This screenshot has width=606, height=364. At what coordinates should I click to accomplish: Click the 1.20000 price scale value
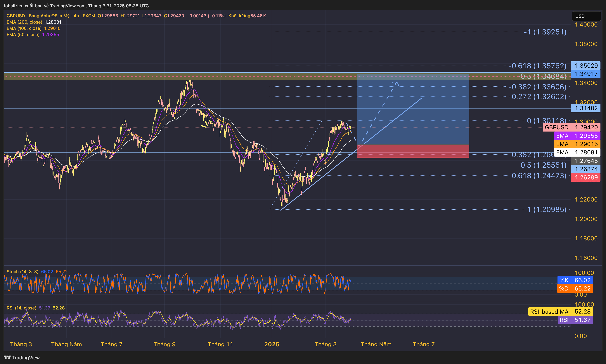pyautogui.click(x=586, y=219)
